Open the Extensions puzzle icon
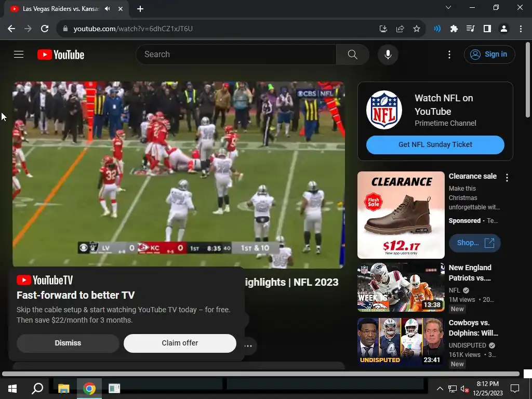This screenshot has width=532, height=399. pyautogui.click(x=454, y=29)
